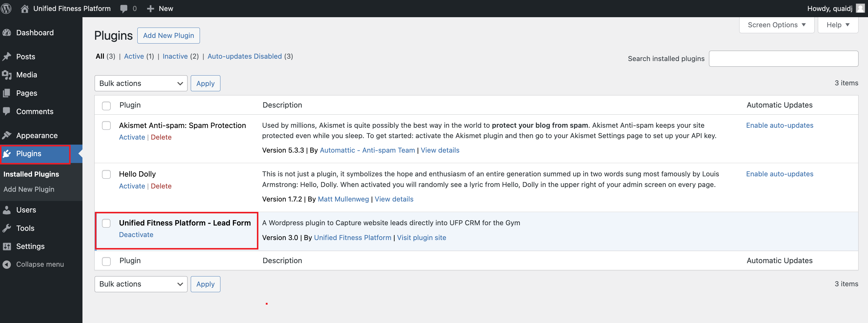This screenshot has width=868, height=323.
Task: Select the Hello Dolly plugin checkbox
Action: click(106, 174)
